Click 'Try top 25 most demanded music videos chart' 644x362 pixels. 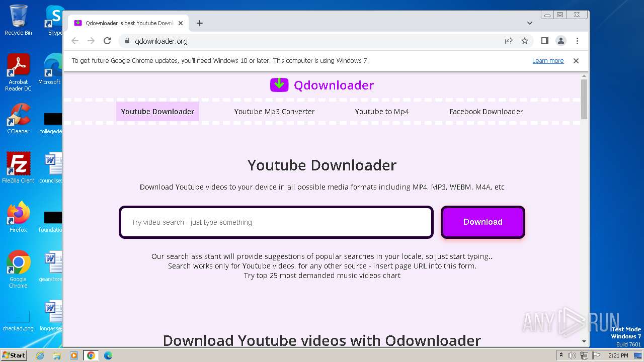click(x=322, y=276)
